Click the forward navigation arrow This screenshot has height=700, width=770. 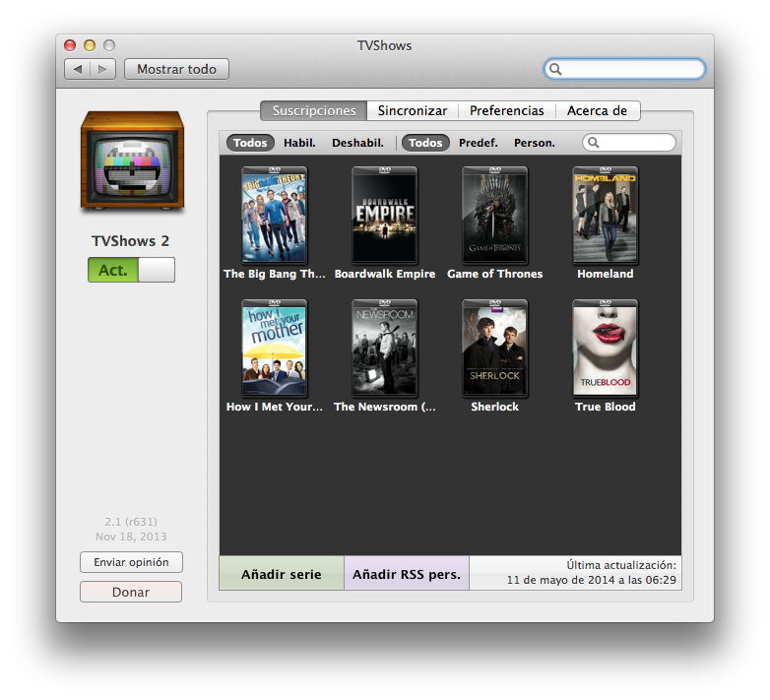coord(102,69)
